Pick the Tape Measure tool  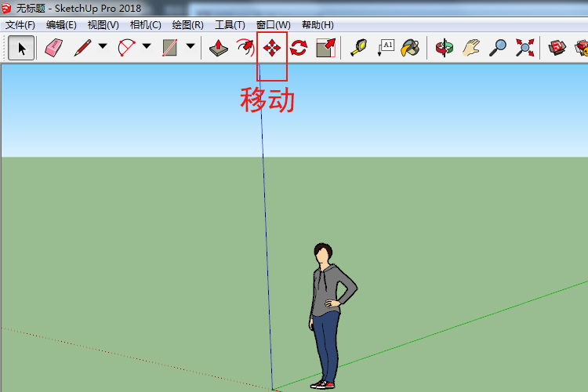coord(358,48)
